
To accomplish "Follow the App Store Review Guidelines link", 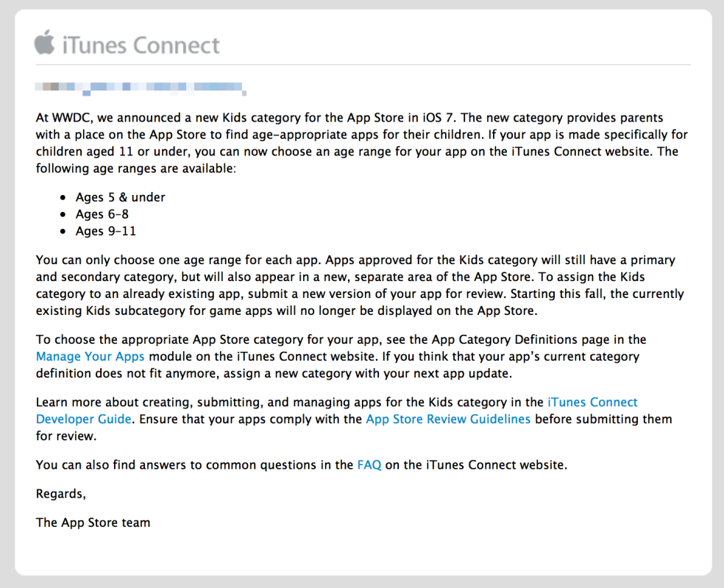I will click(448, 419).
